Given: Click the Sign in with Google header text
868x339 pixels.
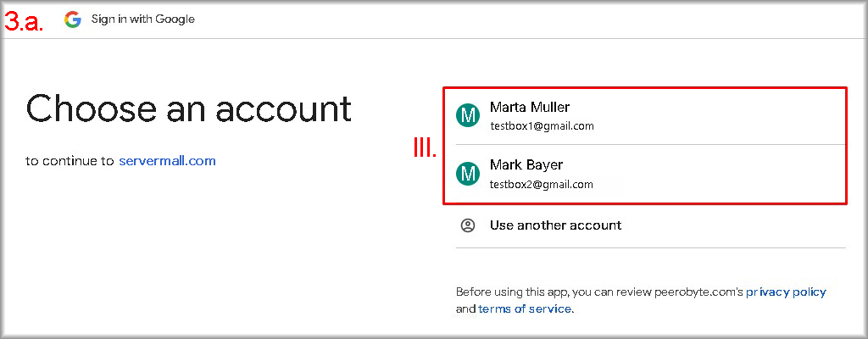Looking at the screenshot, I should pos(142,19).
